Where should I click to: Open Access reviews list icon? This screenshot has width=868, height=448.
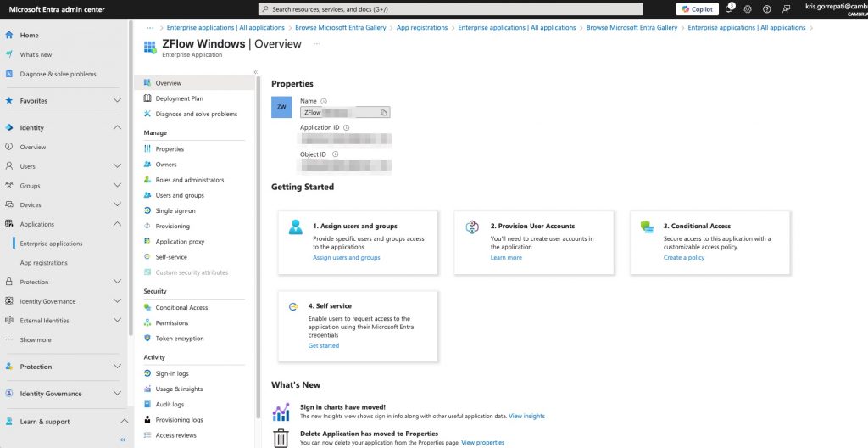147,435
